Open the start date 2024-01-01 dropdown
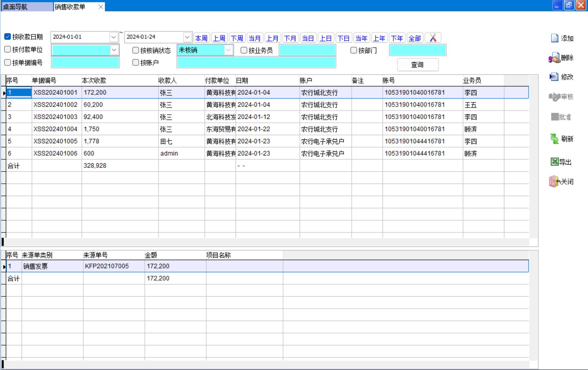The height and width of the screenshot is (370, 588). click(x=114, y=37)
